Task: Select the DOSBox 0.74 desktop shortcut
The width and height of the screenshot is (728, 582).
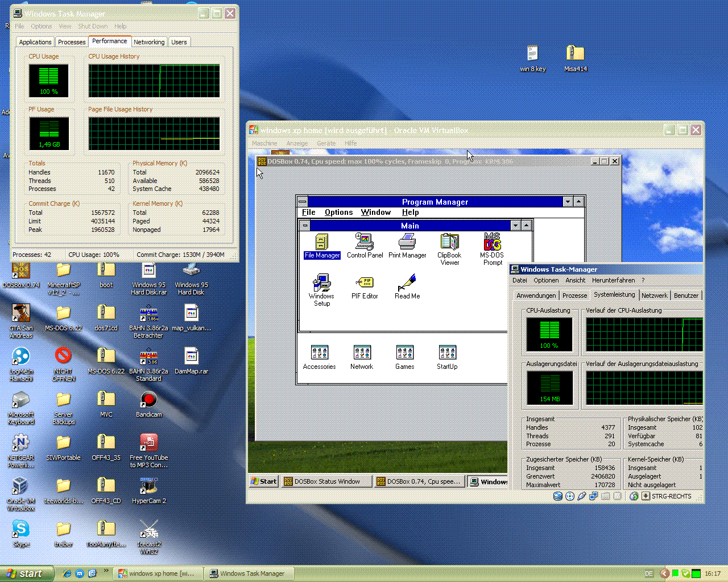Action: pyautogui.click(x=21, y=276)
